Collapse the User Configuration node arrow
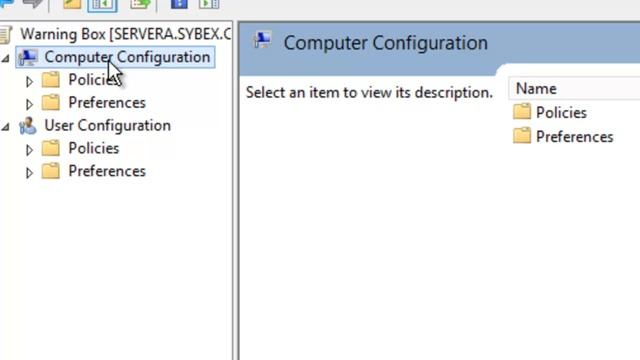The height and width of the screenshot is (360, 640). click(x=6, y=127)
